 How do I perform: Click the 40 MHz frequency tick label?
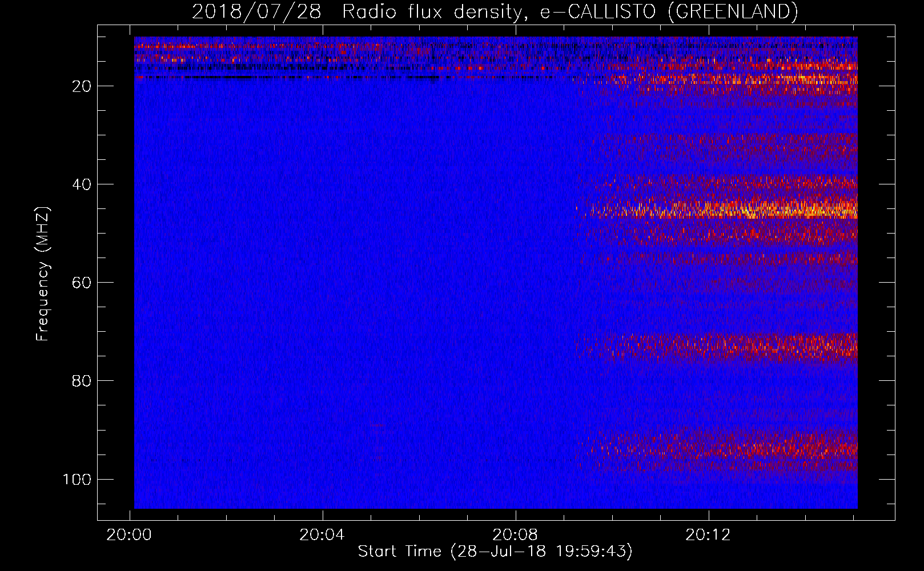pos(82,184)
